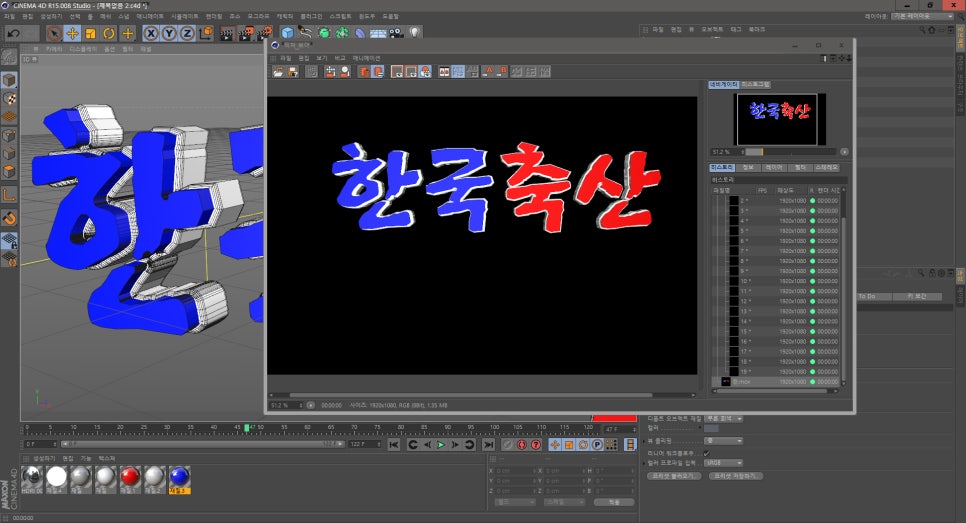
Task: Click Go to End of animation button
Action: pos(489,444)
